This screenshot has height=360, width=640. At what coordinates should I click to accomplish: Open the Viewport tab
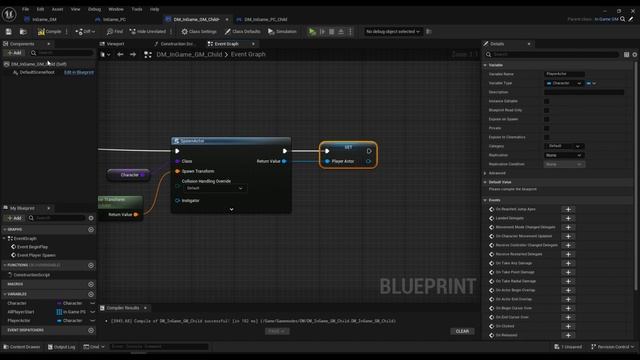pyautogui.click(x=115, y=44)
